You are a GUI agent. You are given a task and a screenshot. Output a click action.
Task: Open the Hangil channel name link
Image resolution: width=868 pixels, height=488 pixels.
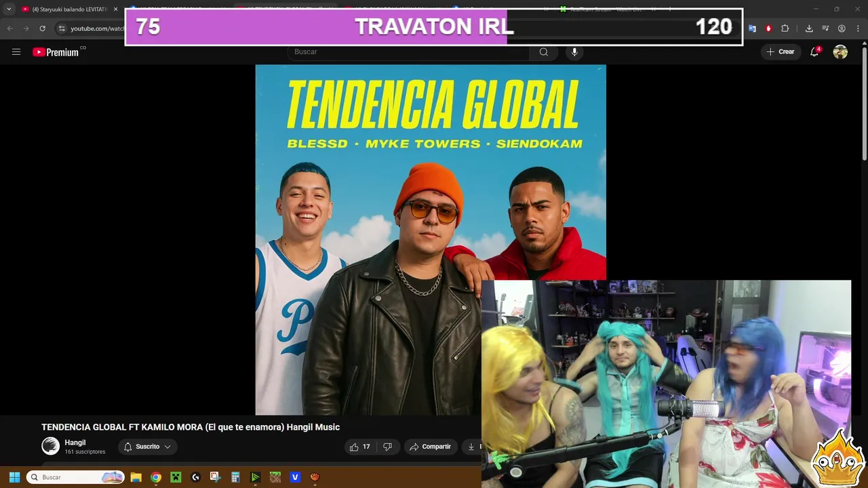[x=75, y=443]
